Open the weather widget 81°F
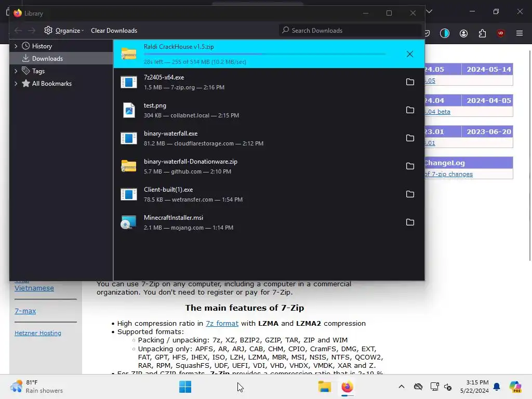This screenshot has width=532, height=399. (36, 387)
